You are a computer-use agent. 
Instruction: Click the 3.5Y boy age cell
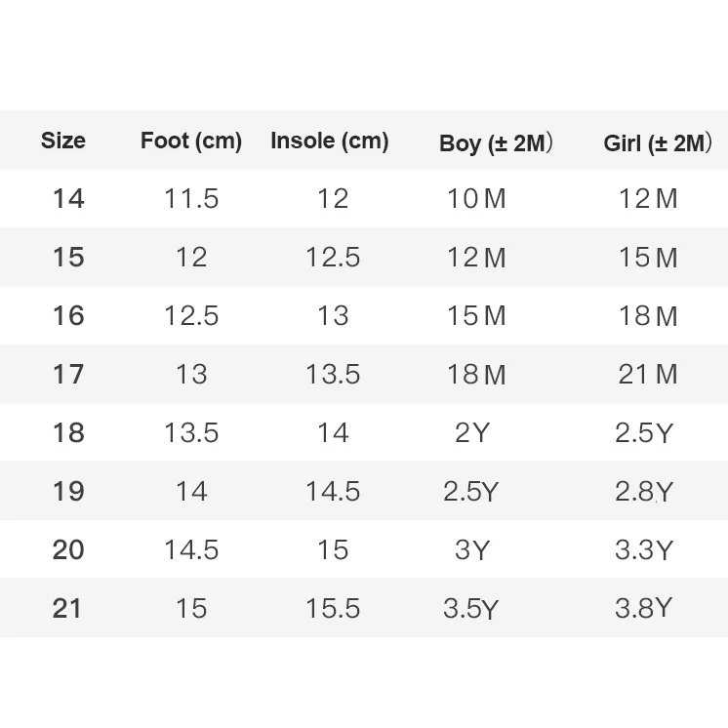point(470,608)
